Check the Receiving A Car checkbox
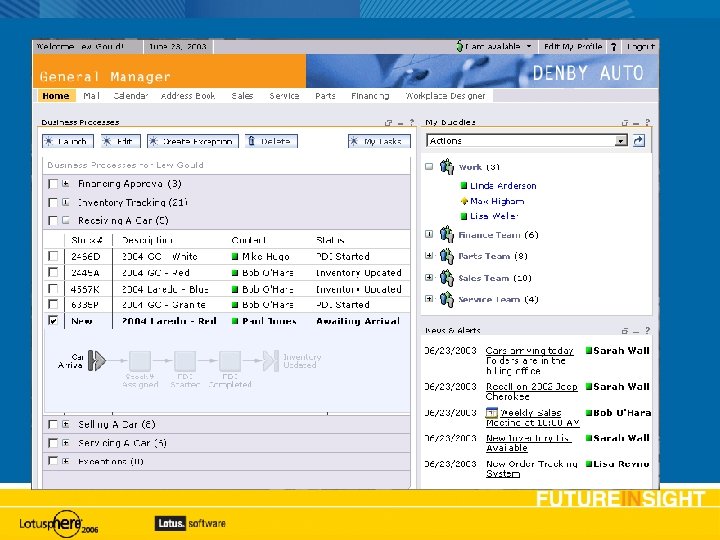This screenshot has width=720, height=540. click(53, 220)
